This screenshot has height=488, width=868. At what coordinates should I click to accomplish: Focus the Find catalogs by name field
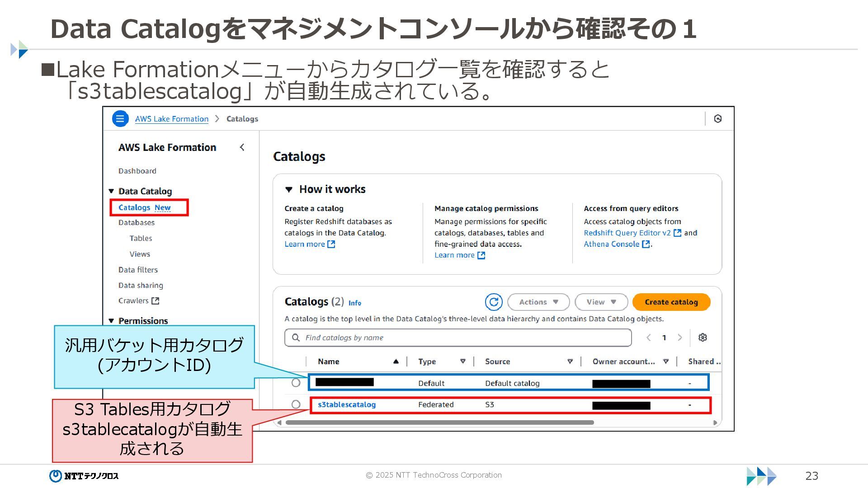point(458,338)
